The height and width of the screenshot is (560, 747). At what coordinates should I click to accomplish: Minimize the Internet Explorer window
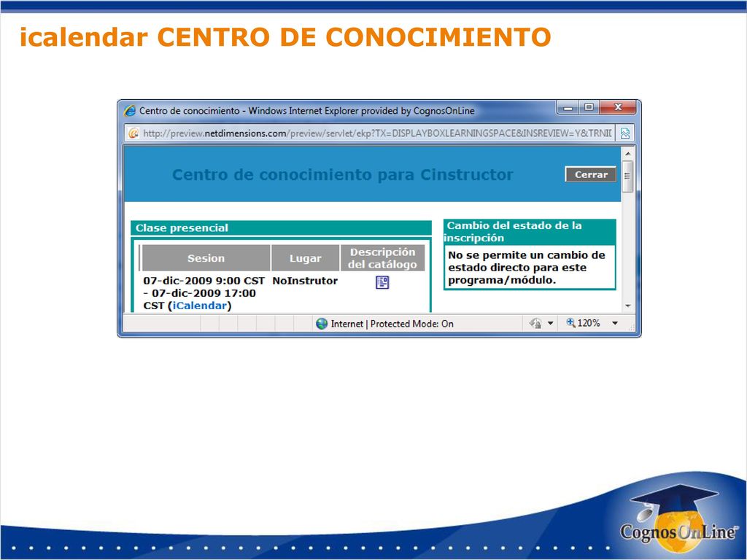[x=568, y=108]
